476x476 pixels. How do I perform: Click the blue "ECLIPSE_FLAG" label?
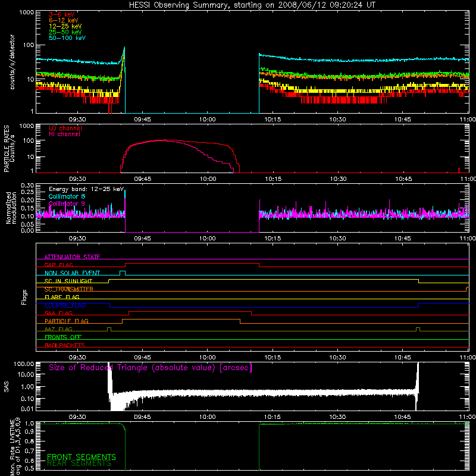click(x=65, y=305)
